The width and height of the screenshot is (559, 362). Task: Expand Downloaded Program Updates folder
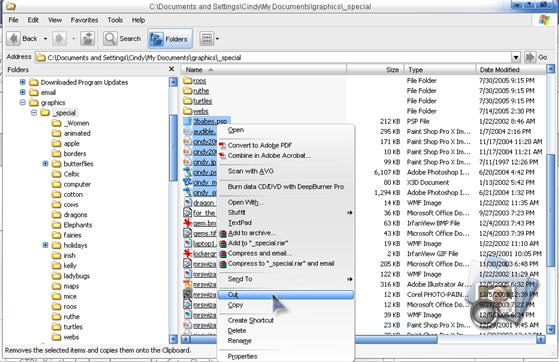pos(22,82)
